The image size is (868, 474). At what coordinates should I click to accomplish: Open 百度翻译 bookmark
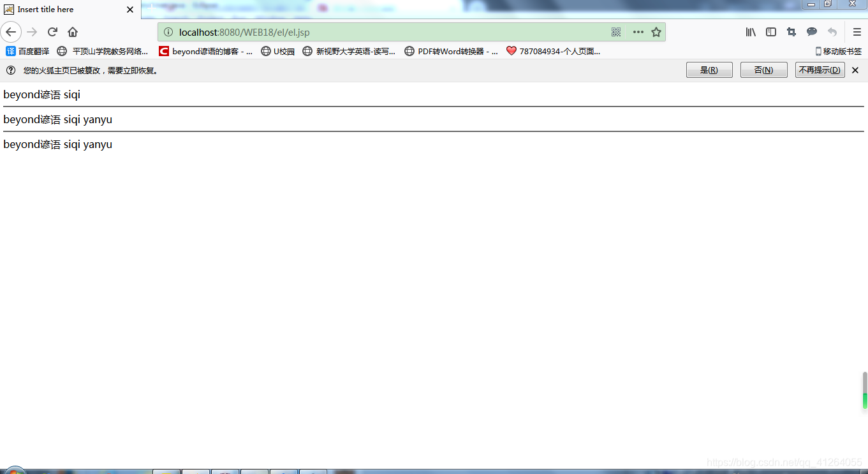pos(27,51)
